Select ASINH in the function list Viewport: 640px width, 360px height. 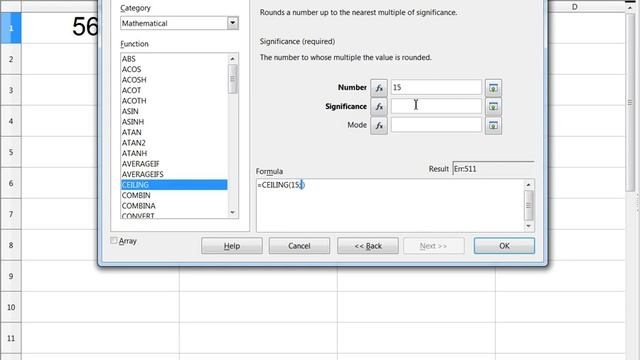(x=174, y=122)
